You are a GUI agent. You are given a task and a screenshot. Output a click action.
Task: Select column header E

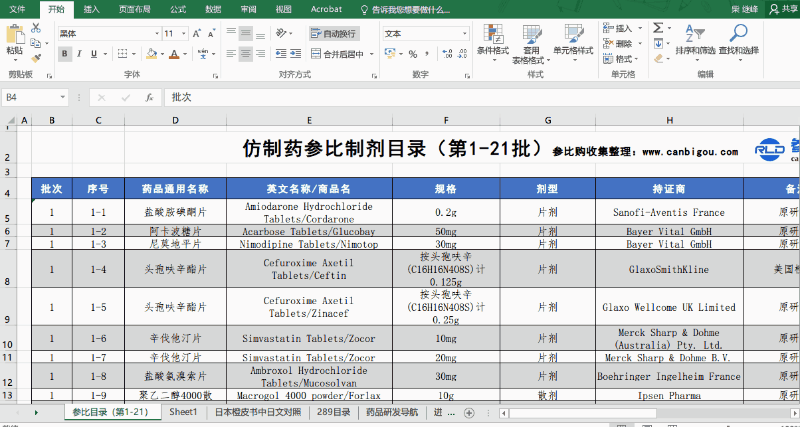click(309, 120)
